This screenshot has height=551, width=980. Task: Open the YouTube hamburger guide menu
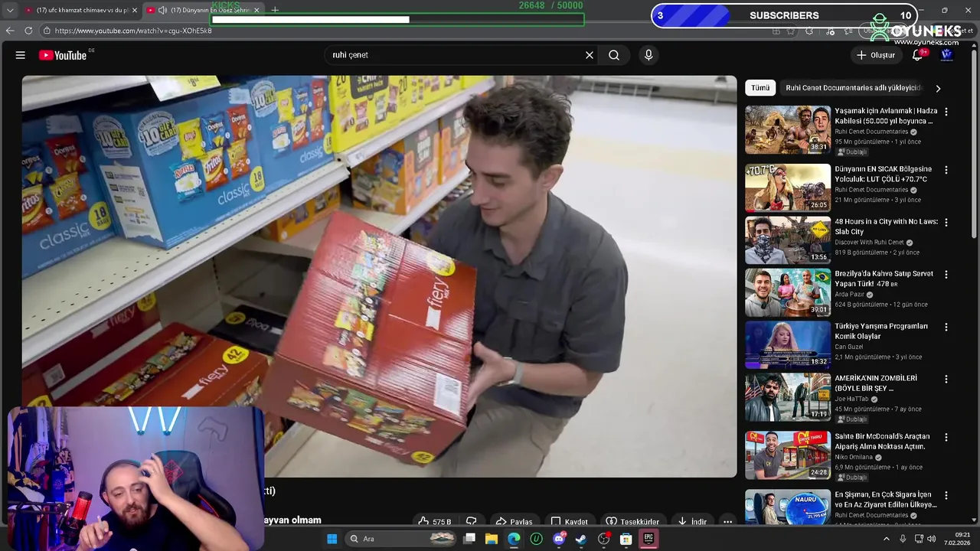(x=21, y=55)
